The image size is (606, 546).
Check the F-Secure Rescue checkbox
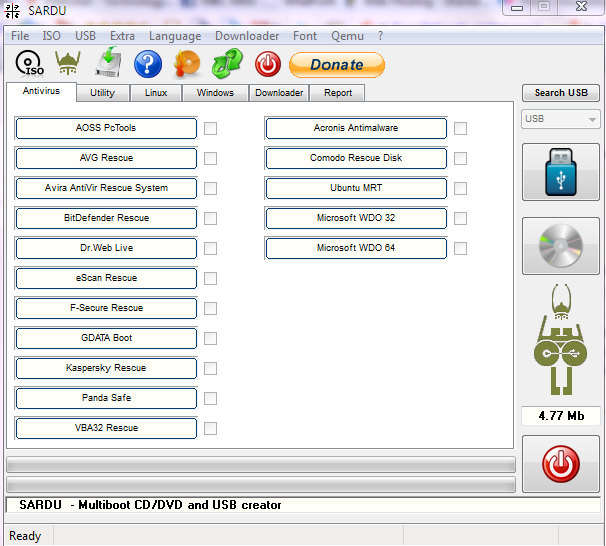(x=210, y=308)
